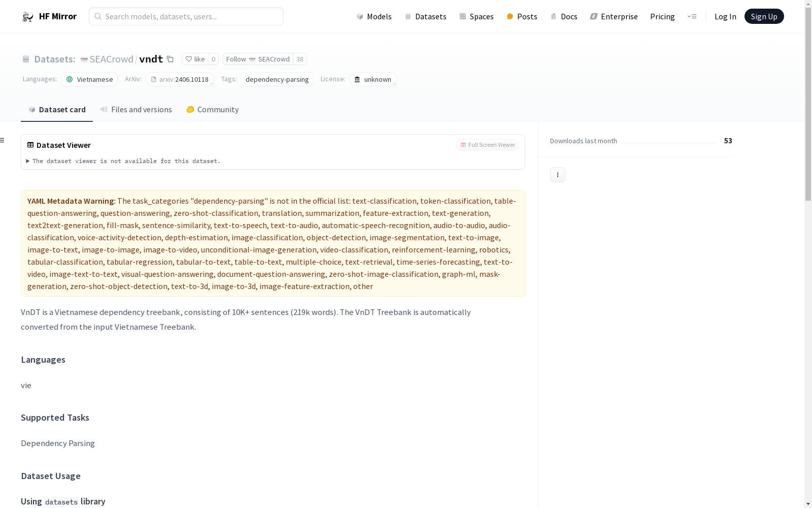The image size is (812, 508).
Task: Click the scrollbar down arrow
Action: pos(808,504)
